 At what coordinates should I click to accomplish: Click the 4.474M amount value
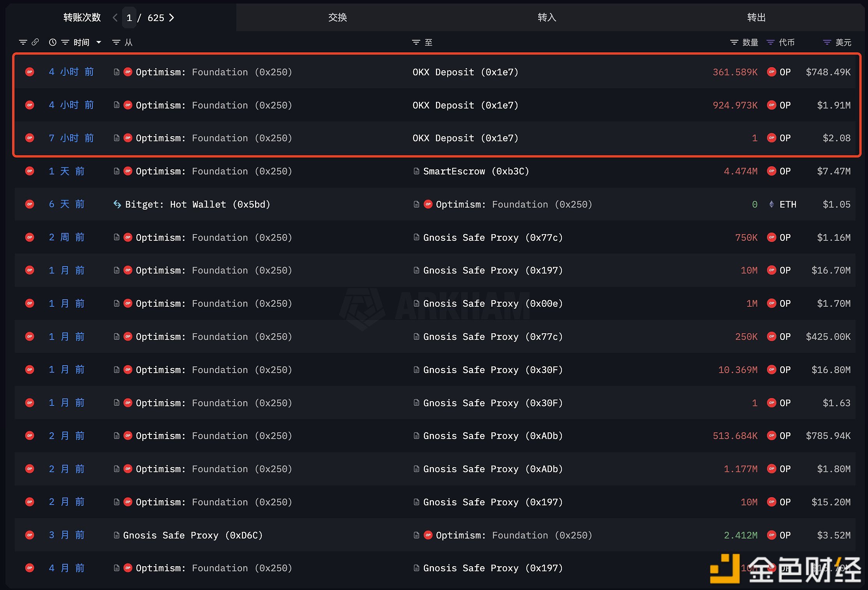[x=740, y=171]
